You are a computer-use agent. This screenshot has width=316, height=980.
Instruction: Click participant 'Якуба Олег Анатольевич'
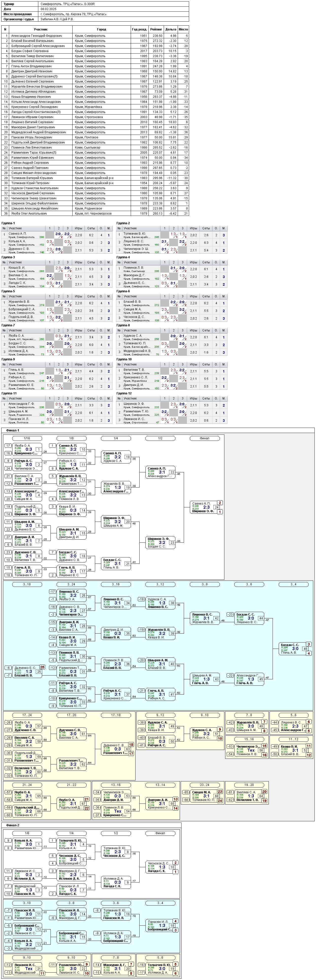(29, 213)
